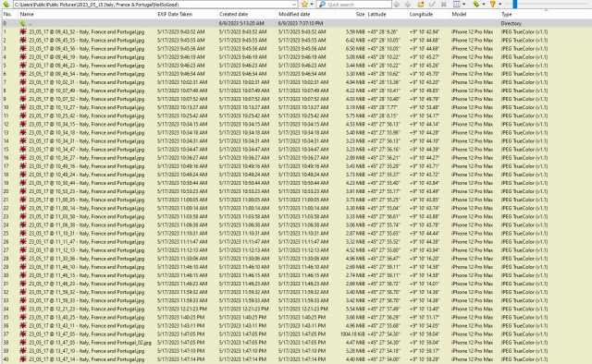The width and height of the screenshot is (592, 364).
Task: Select file name 23_05_17 @ 09_45_56
Action: 86,49
